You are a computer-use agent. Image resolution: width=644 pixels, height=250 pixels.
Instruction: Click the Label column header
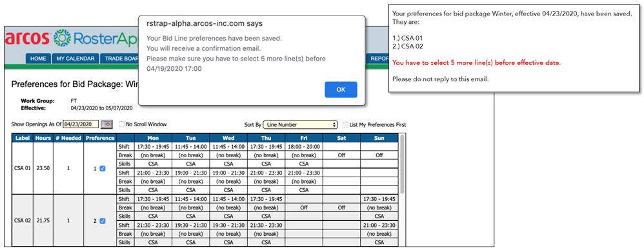click(x=22, y=138)
